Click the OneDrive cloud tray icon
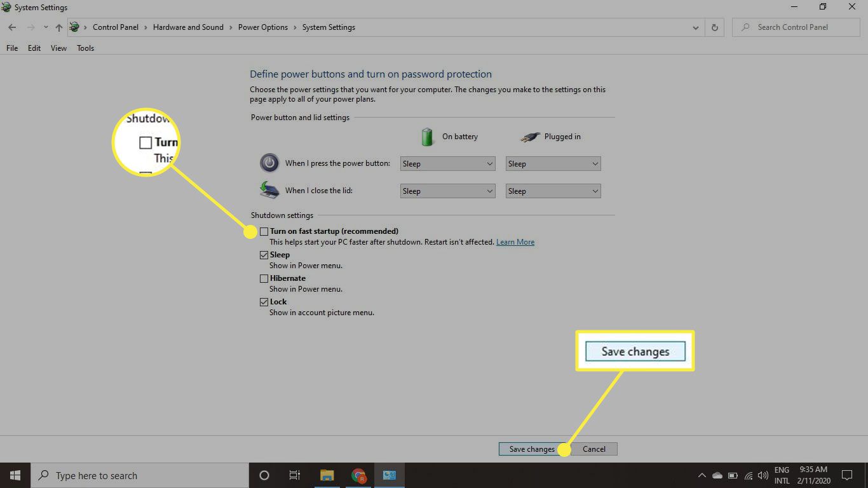 (717, 475)
